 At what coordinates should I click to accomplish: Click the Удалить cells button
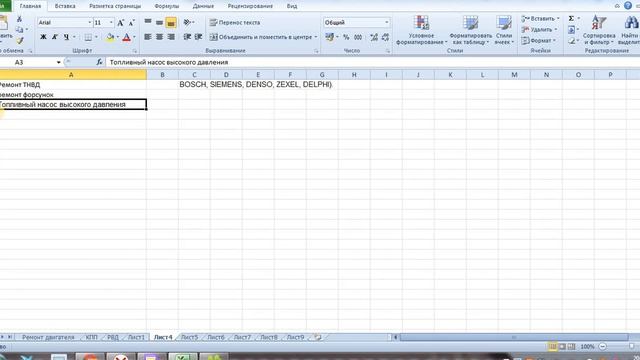(x=539, y=29)
